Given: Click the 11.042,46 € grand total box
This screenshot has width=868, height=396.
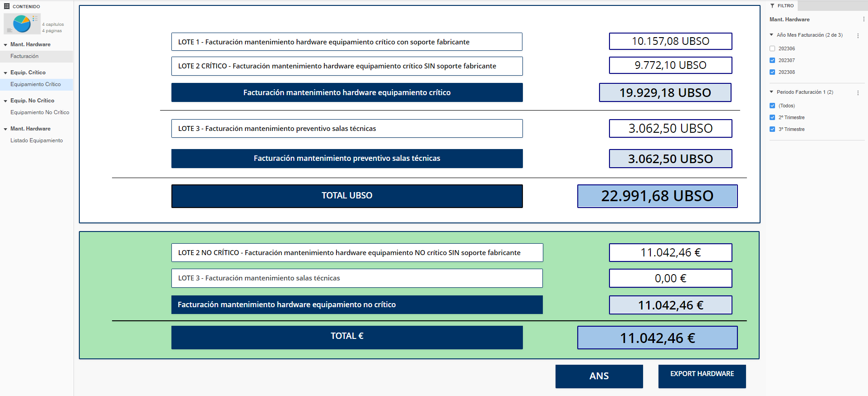Looking at the screenshot, I should point(658,338).
